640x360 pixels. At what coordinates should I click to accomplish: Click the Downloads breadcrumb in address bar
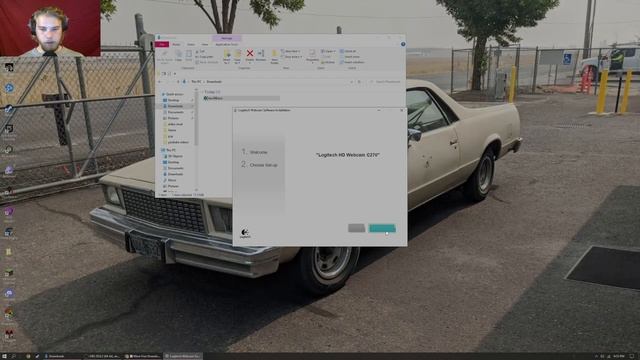[214, 82]
